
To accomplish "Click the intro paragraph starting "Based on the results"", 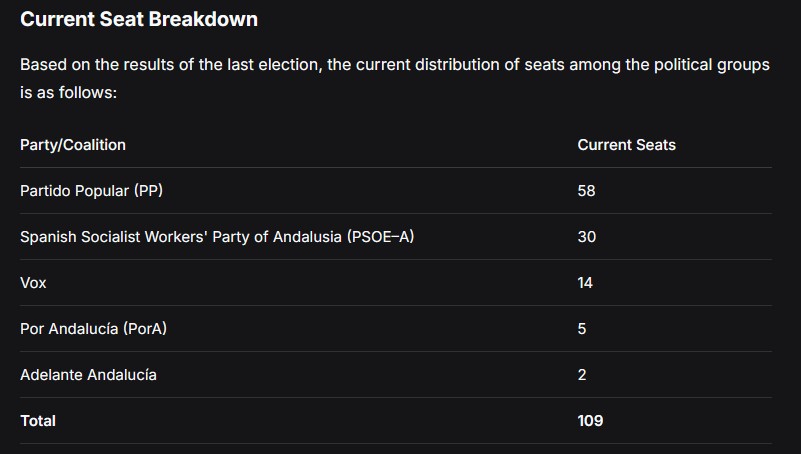I will [300, 65].
